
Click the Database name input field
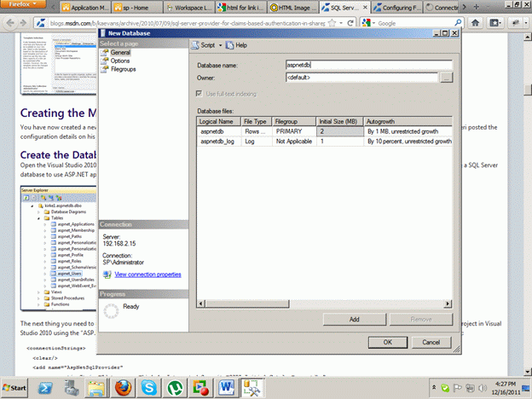tap(369, 65)
